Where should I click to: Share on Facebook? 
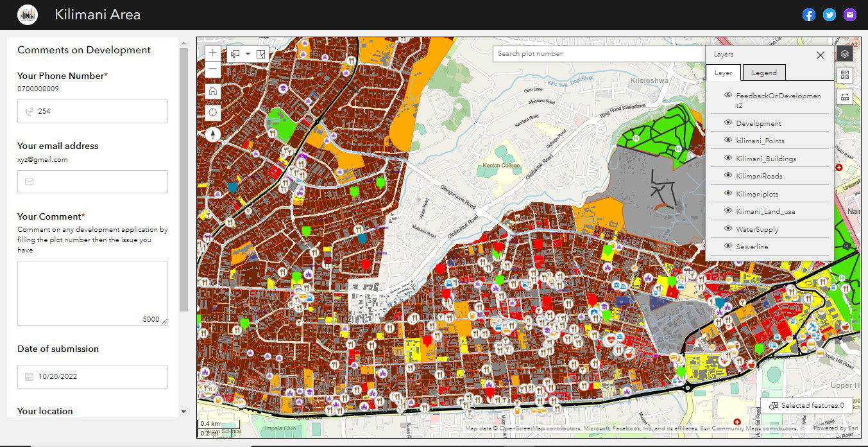point(809,15)
